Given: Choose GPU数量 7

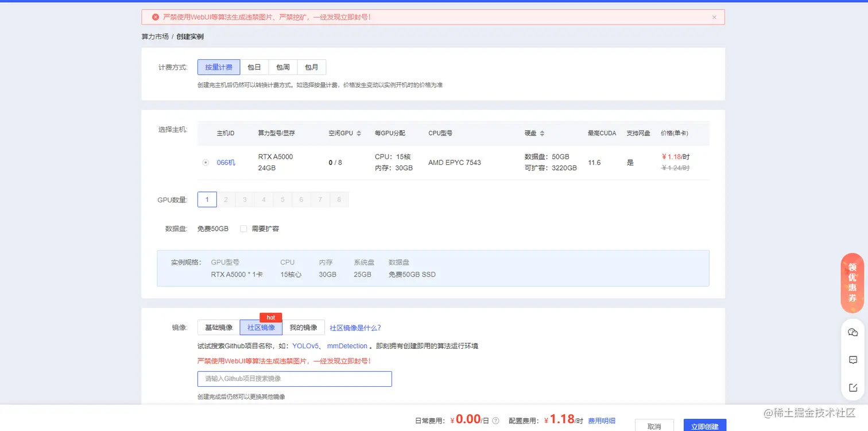Looking at the screenshot, I should (x=320, y=199).
